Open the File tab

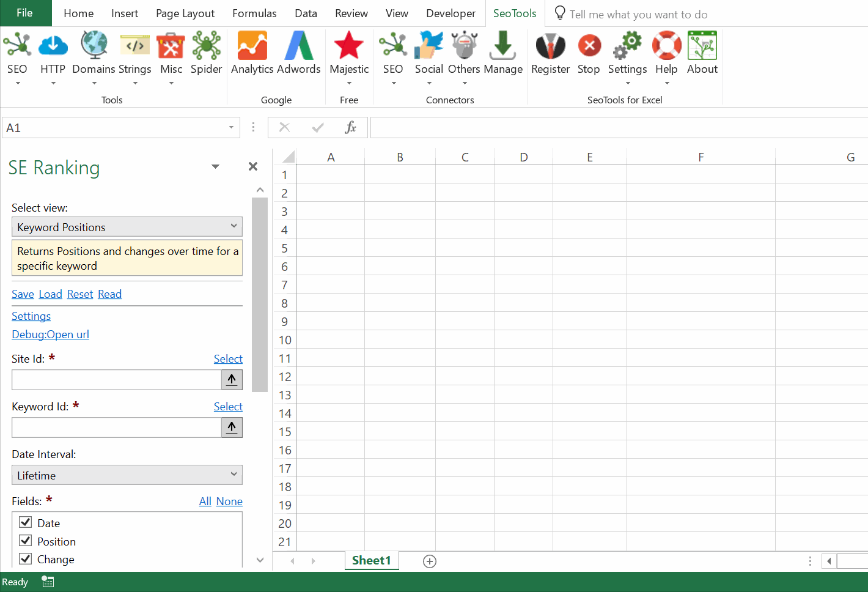[x=25, y=13]
